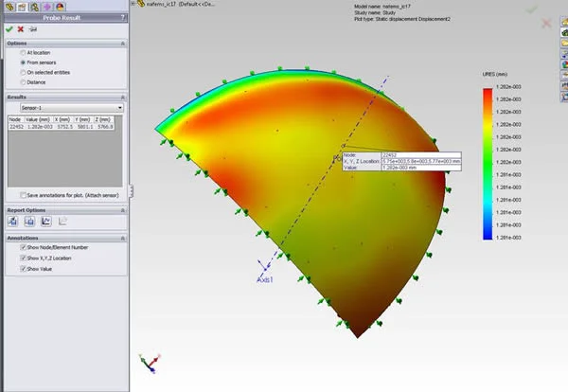Collapse the Annotations section
Image resolution: width=568 pixels, height=392 pixels.
pos(123,239)
